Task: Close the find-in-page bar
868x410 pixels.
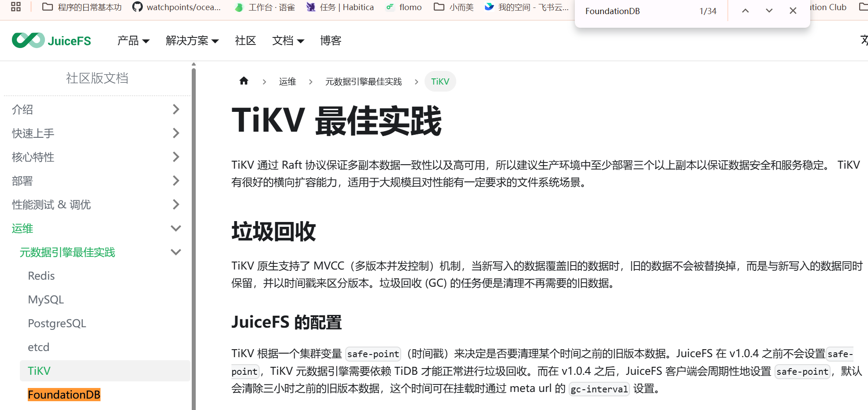Action: tap(793, 11)
